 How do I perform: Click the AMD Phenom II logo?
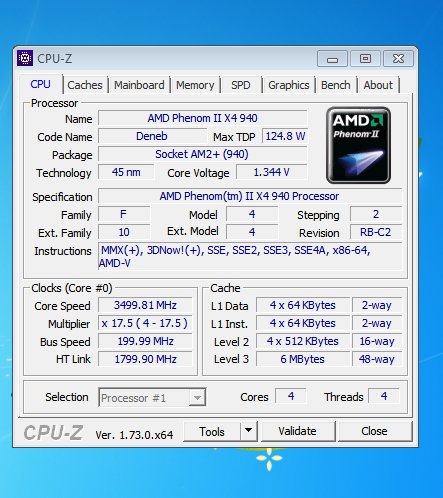tap(358, 145)
